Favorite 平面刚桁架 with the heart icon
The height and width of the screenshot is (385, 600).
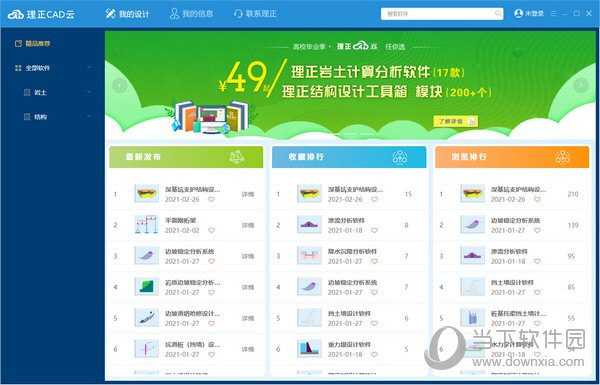212,230
